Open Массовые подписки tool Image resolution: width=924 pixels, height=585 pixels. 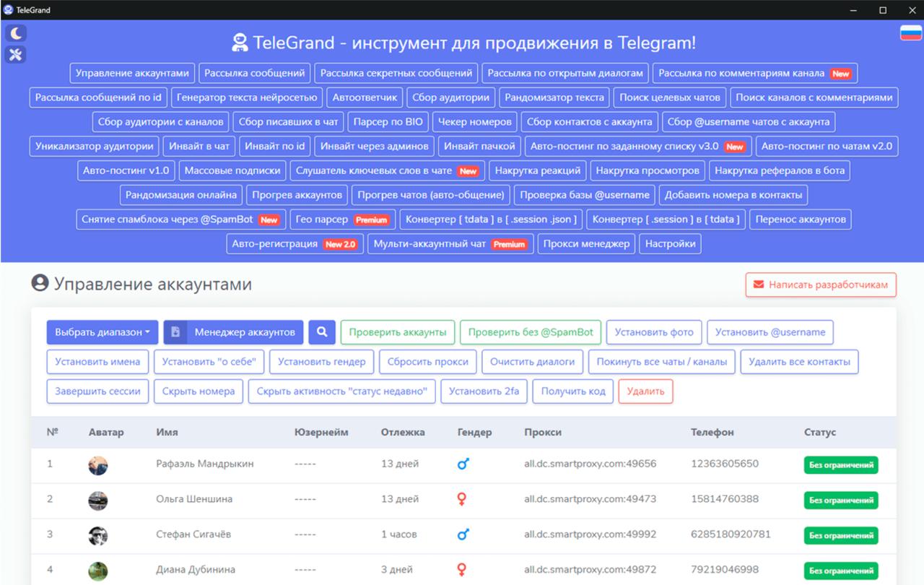point(232,171)
